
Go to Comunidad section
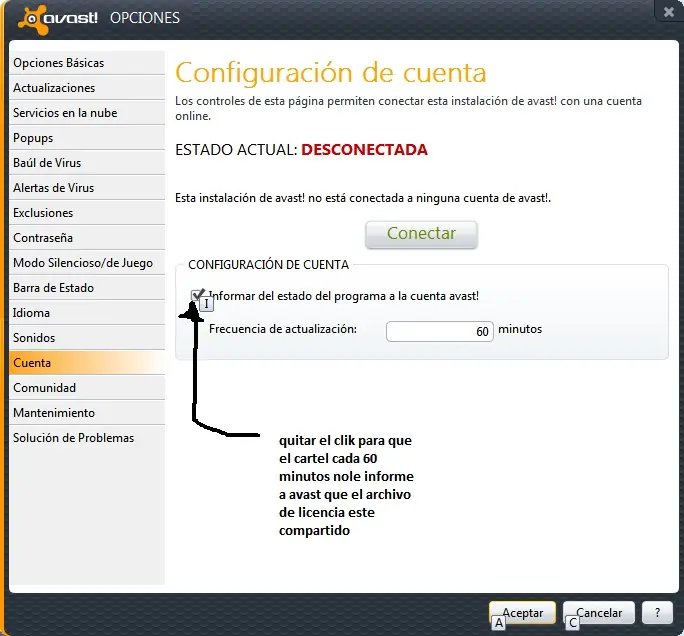87,388
